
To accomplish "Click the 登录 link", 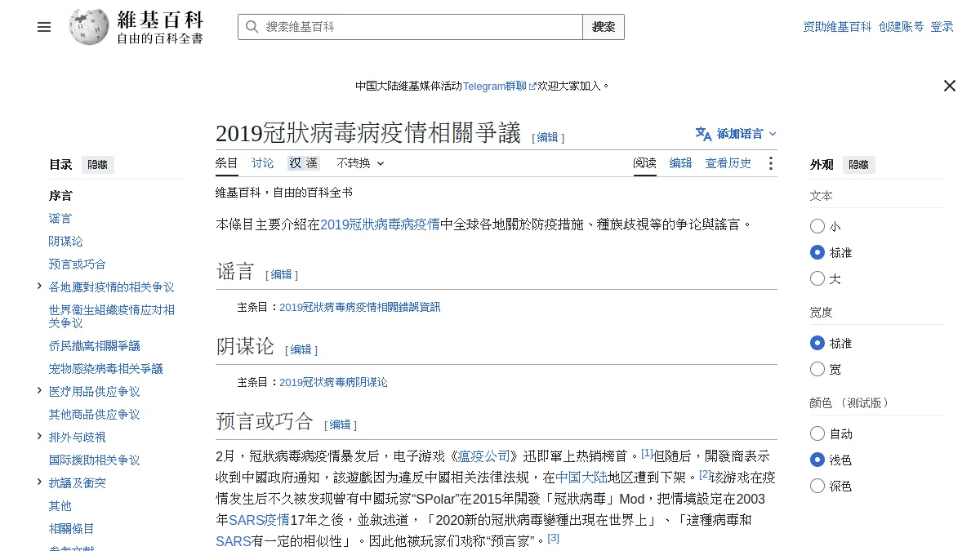I will [942, 27].
